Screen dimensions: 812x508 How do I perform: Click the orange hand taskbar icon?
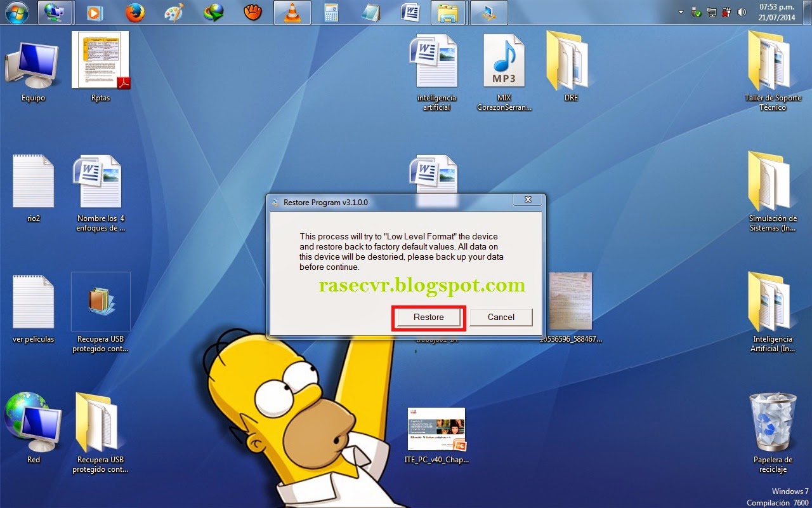point(252,13)
